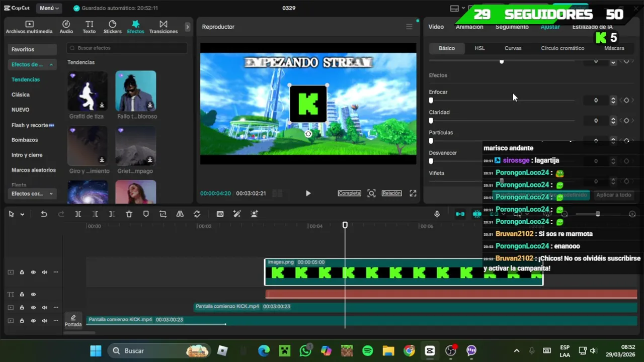Screen dimensions: 644x362
Task: Click the Enfocar keyframe diamond
Action: [626, 100]
